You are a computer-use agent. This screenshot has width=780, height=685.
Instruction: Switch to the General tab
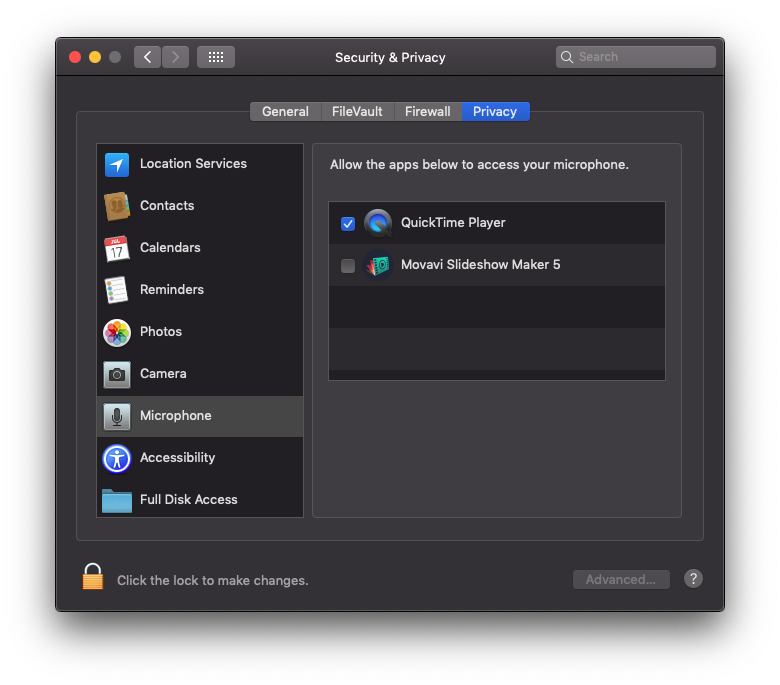point(285,112)
